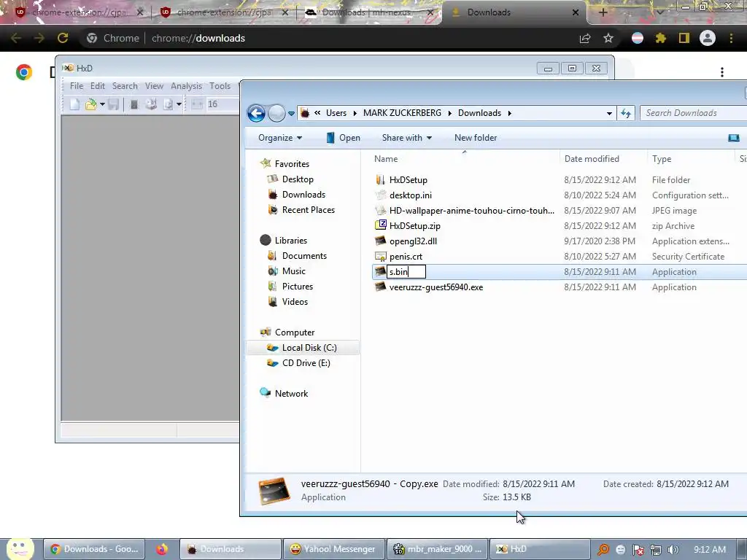This screenshot has height=560, width=747.
Task: Click the Open RAM icon in HxD toolbar
Action: (x=134, y=104)
